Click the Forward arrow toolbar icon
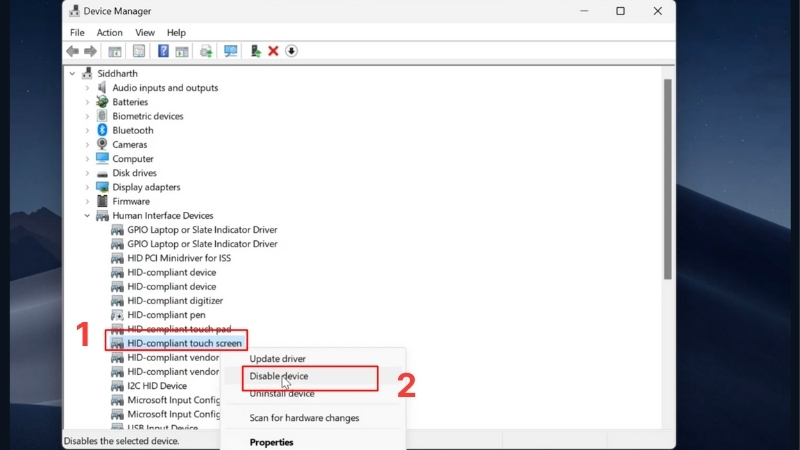This screenshot has height=450, width=800. (x=90, y=51)
